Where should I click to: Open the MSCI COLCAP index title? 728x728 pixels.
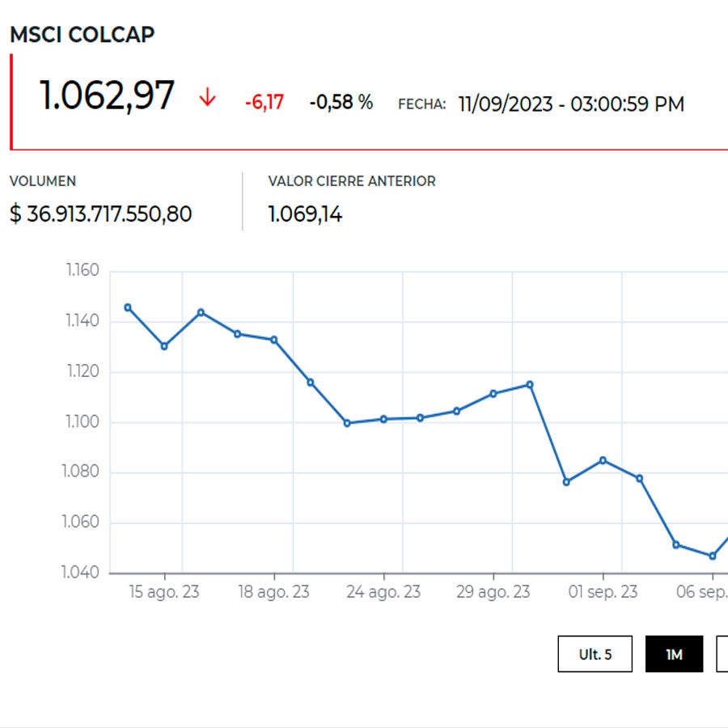[x=81, y=34]
